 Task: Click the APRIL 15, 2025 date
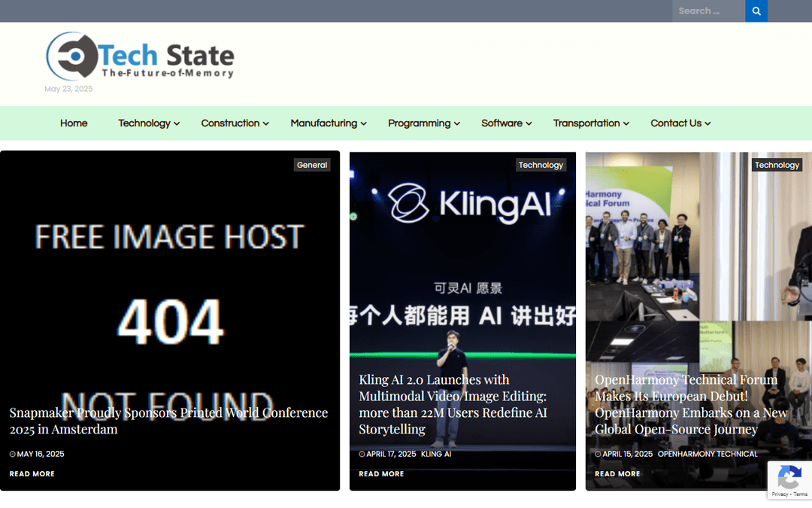click(627, 454)
